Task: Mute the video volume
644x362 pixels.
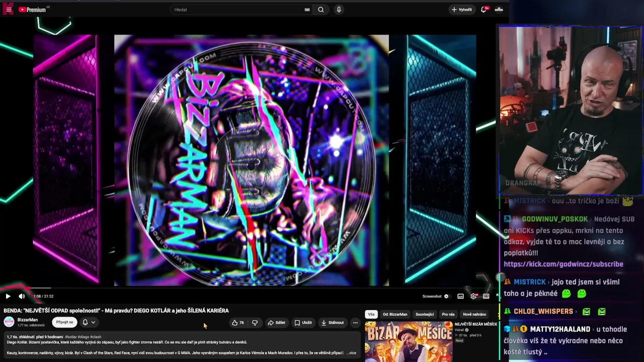Action: tap(22, 296)
